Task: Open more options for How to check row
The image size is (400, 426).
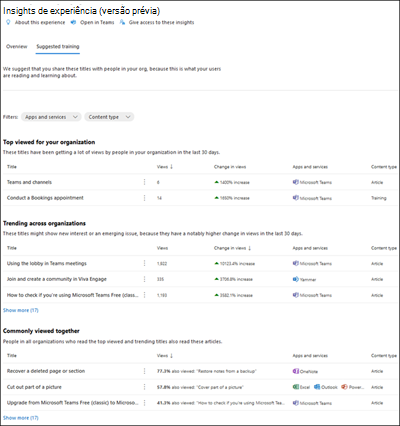Action: coord(144,295)
